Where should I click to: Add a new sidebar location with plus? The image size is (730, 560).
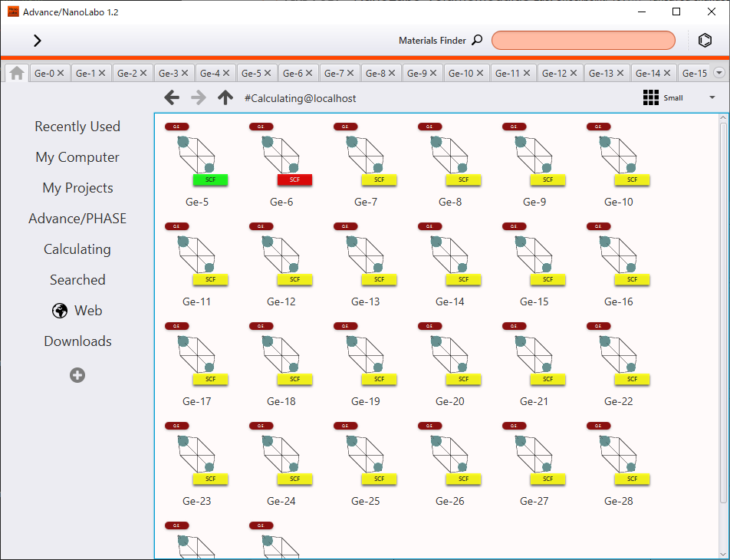point(77,375)
